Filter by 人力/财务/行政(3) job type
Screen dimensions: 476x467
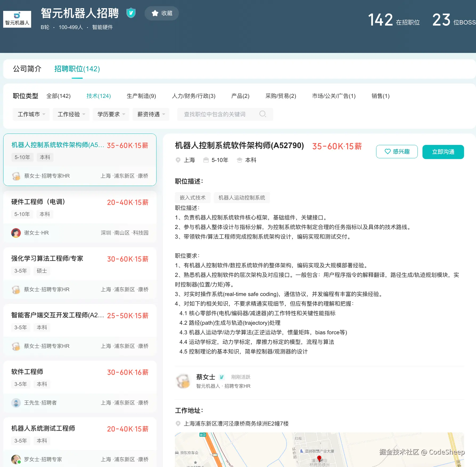point(194,96)
